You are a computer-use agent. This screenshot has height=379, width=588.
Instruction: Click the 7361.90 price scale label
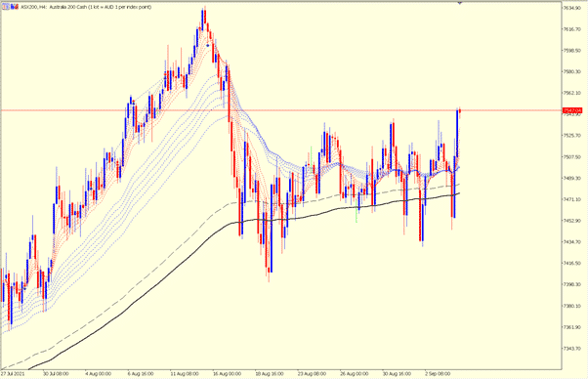click(572, 327)
